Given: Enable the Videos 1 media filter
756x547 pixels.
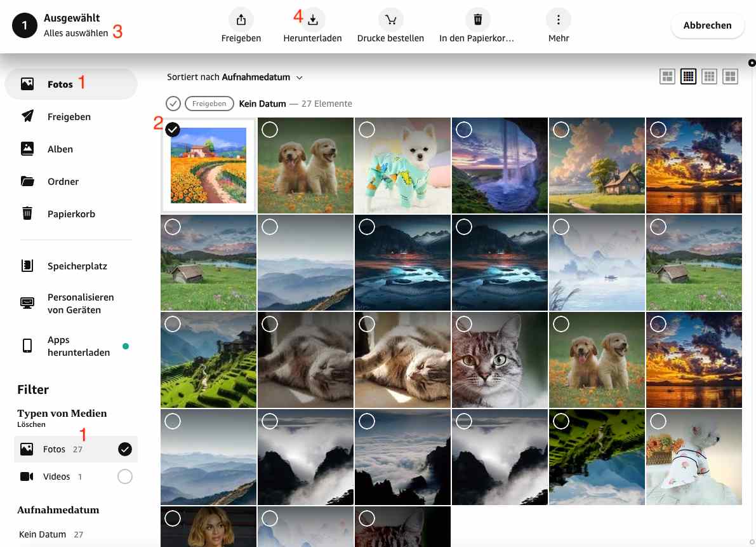Looking at the screenshot, I should pos(125,476).
